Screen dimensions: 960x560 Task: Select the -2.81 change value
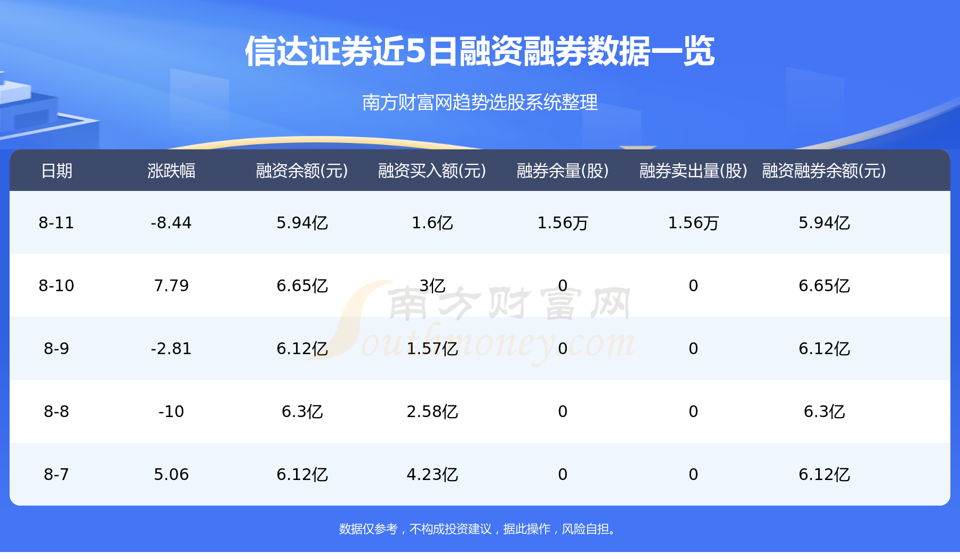click(171, 348)
